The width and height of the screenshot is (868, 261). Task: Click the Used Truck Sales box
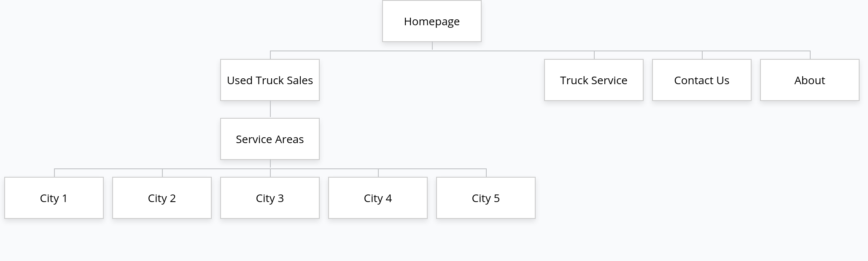(270, 80)
